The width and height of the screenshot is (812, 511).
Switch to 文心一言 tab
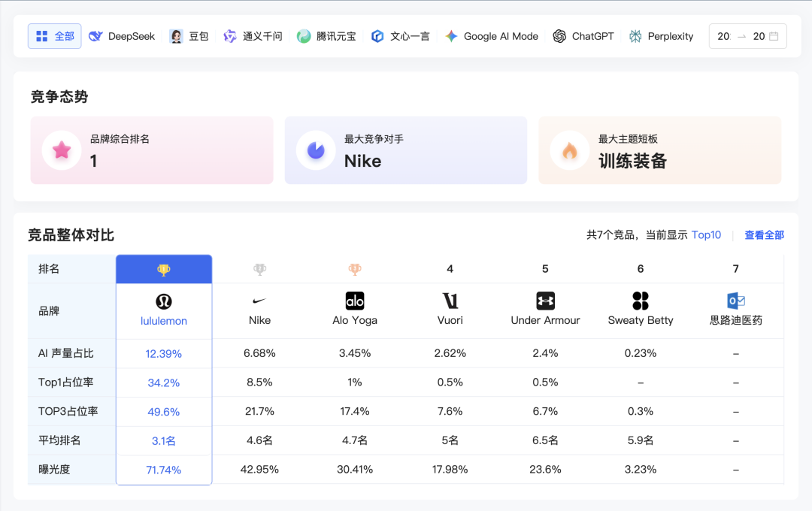pos(400,36)
